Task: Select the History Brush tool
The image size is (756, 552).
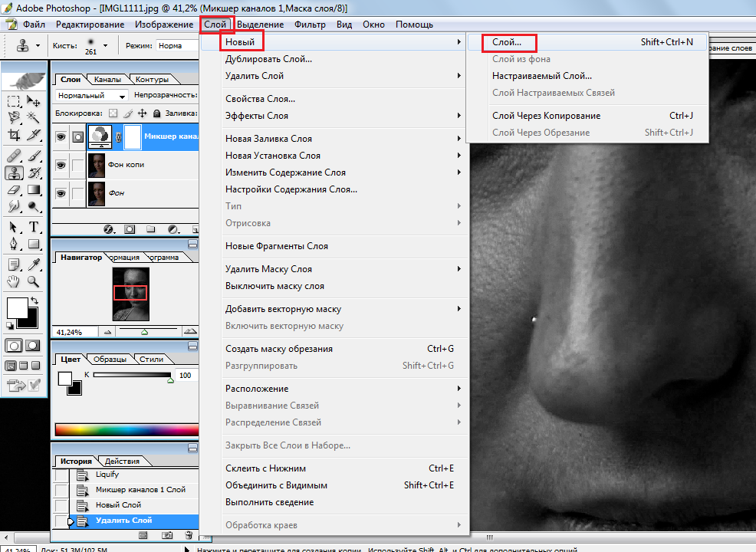Action: point(33,172)
